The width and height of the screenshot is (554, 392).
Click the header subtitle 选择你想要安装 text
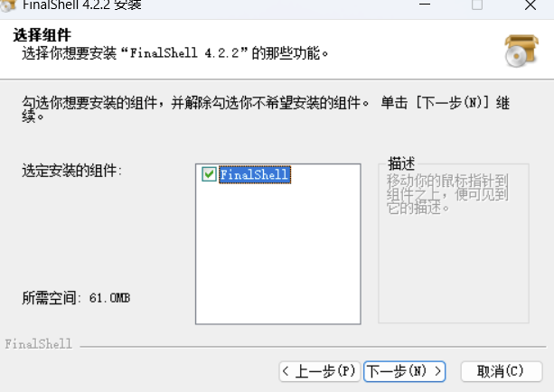[175, 53]
